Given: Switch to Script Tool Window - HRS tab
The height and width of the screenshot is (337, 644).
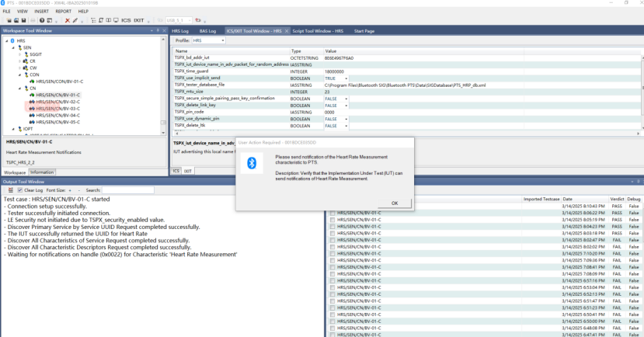Looking at the screenshot, I should pos(318,31).
